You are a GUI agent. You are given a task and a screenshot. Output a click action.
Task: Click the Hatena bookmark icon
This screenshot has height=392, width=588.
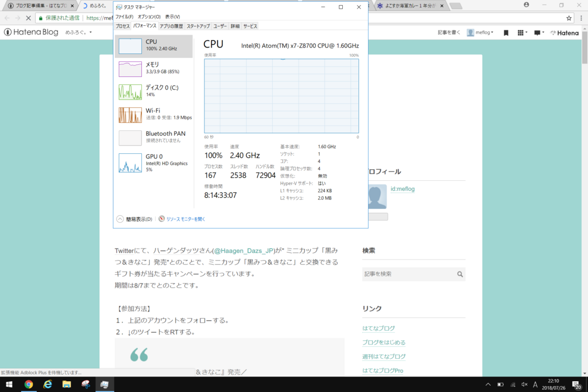coord(506,33)
